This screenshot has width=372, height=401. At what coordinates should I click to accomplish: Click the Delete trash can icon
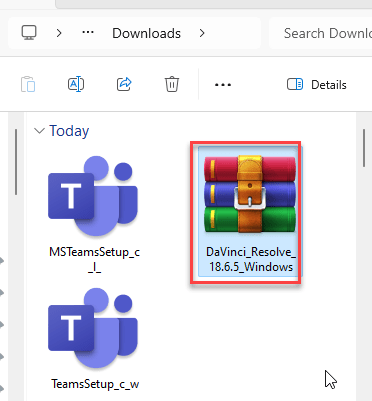tap(172, 84)
